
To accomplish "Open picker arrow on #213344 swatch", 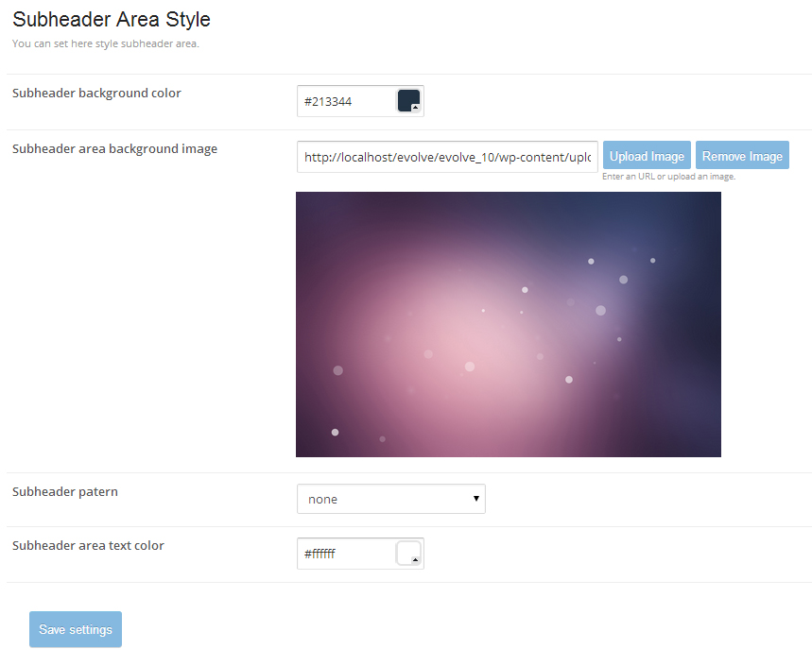I will [x=416, y=108].
